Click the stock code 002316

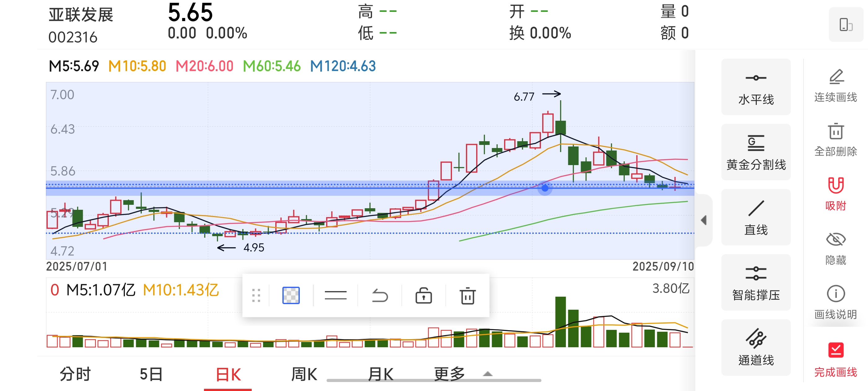tap(73, 38)
